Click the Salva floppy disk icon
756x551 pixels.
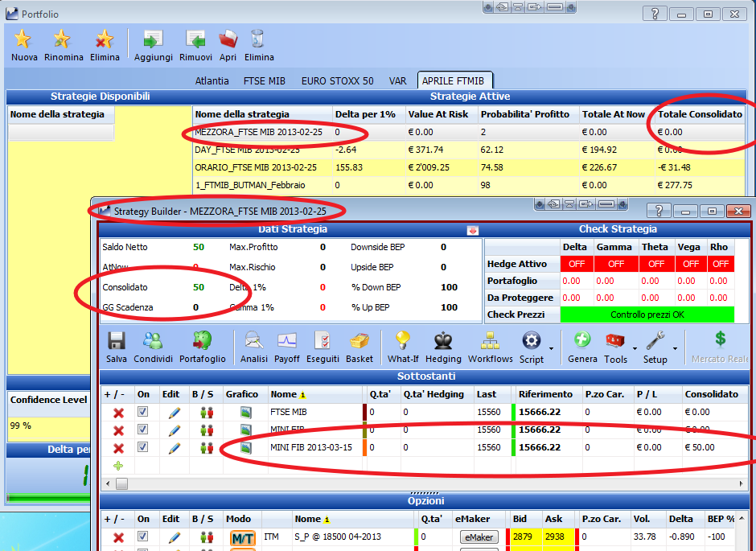coord(116,341)
